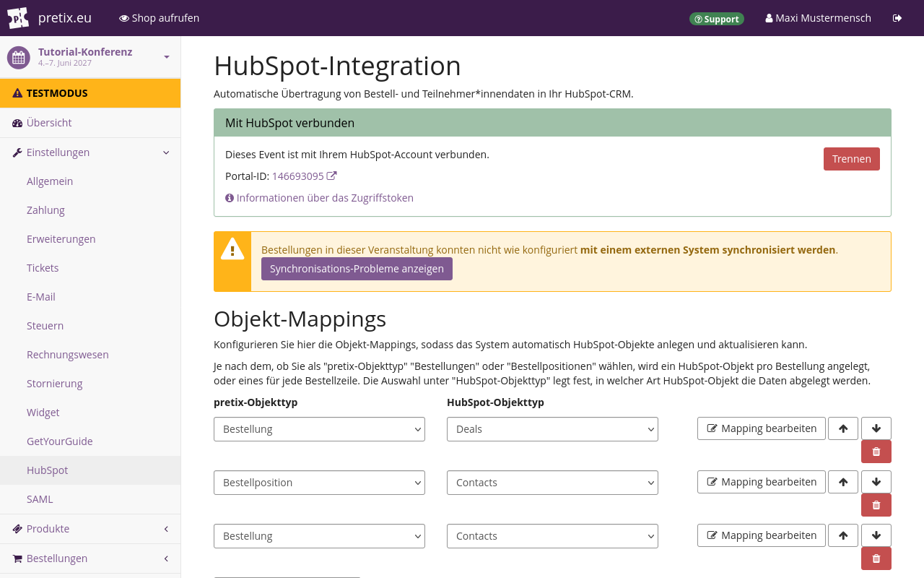The height and width of the screenshot is (578, 924).
Task: Edit mapping for Bestellposition–Contacts row
Action: [762, 482]
